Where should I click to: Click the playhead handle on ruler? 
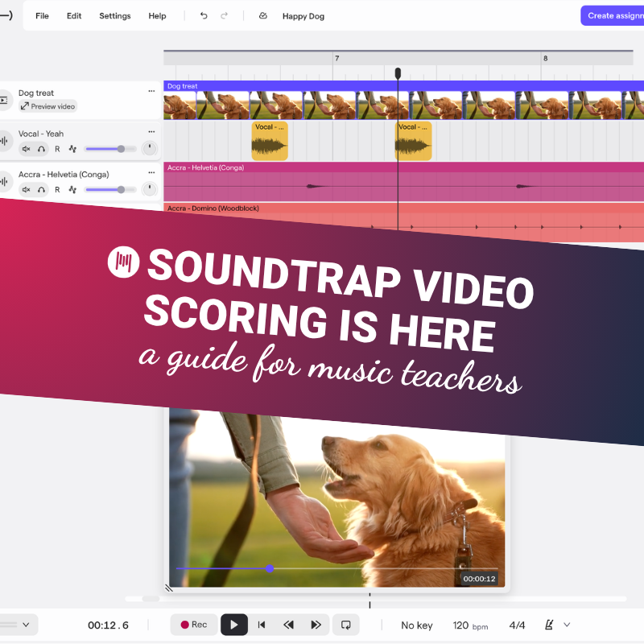coord(398,73)
